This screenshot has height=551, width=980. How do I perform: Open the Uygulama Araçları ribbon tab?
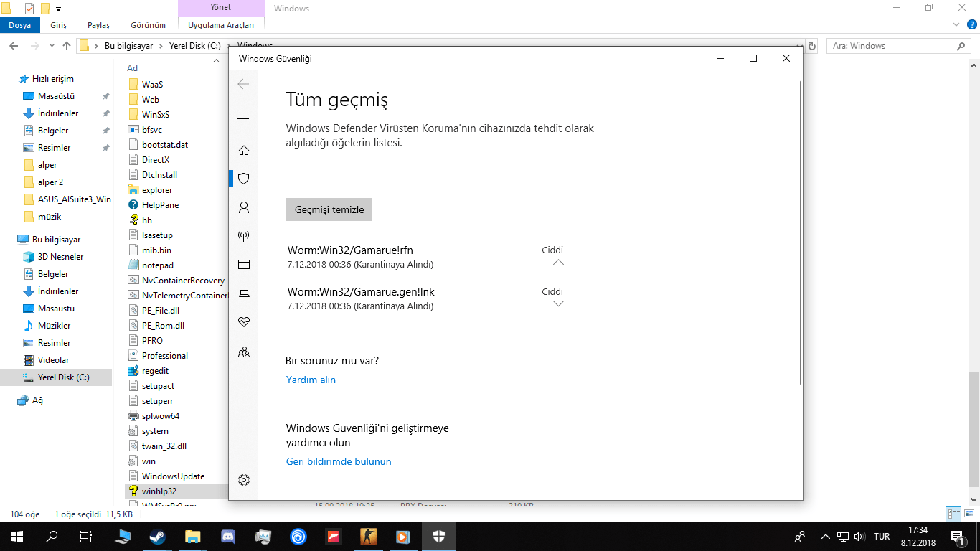(x=221, y=25)
